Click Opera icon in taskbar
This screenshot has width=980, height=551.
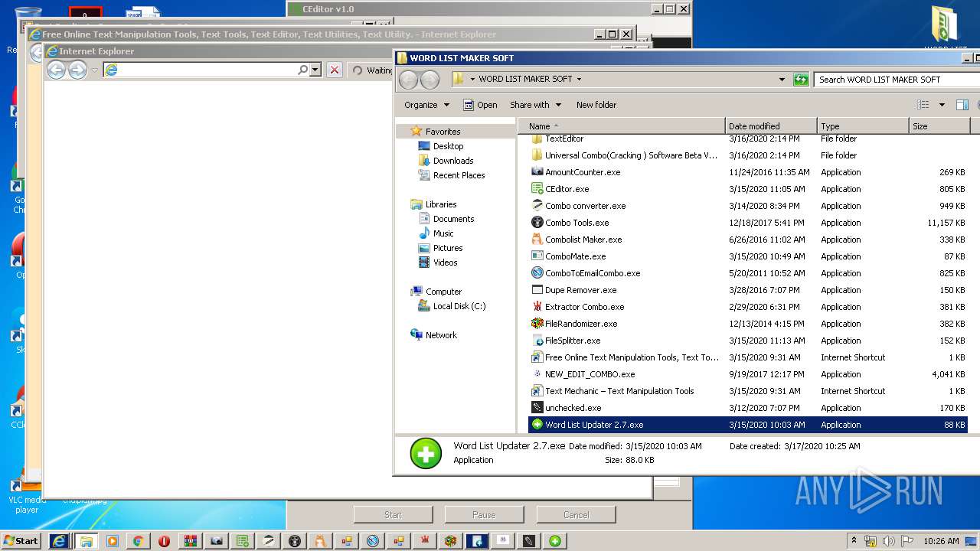(x=164, y=541)
